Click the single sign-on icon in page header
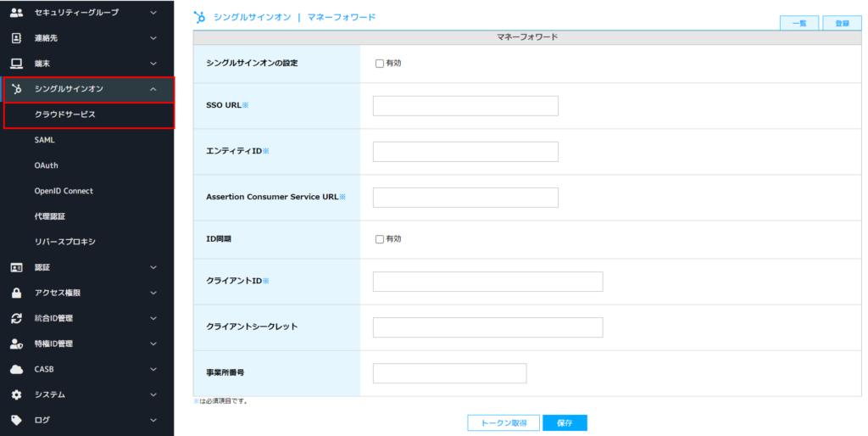Screen dimensions: 868x436 pos(199,17)
